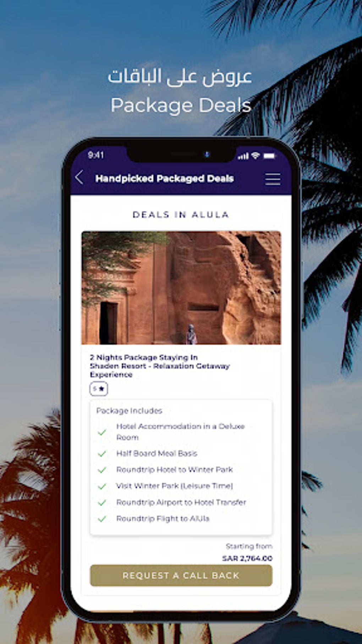Tap the 5 star rating badge
This screenshot has height=644, width=362.
point(99,389)
